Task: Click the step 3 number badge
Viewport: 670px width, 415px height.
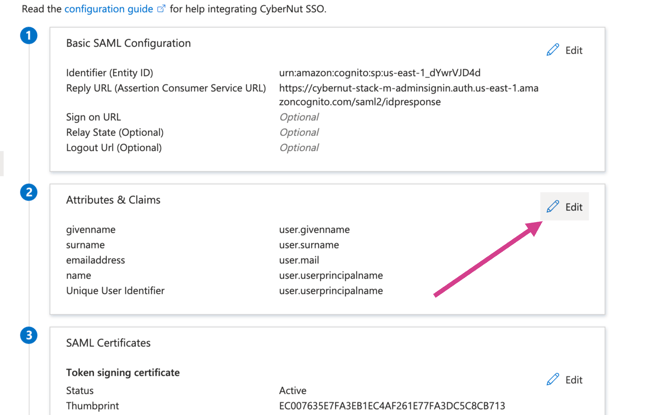Action: [x=29, y=335]
